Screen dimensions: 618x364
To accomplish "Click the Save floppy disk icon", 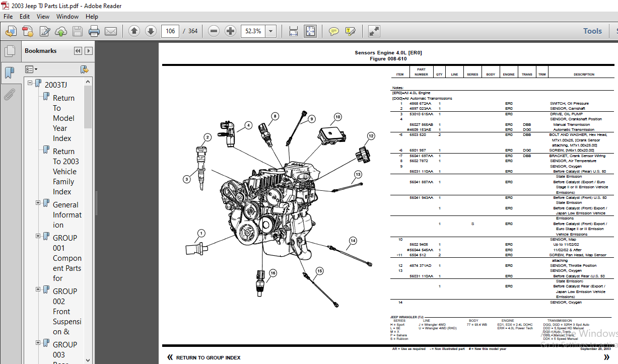I will (77, 31).
